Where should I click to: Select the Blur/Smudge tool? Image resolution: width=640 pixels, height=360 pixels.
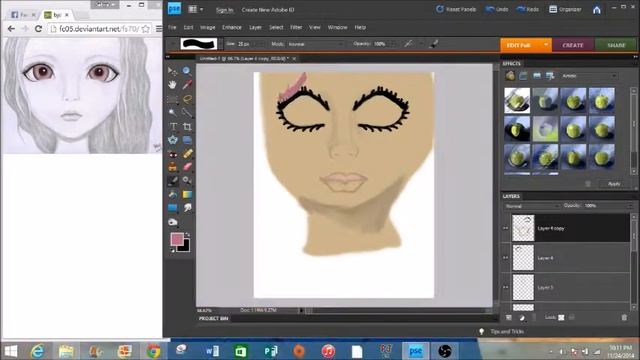click(x=187, y=208)
